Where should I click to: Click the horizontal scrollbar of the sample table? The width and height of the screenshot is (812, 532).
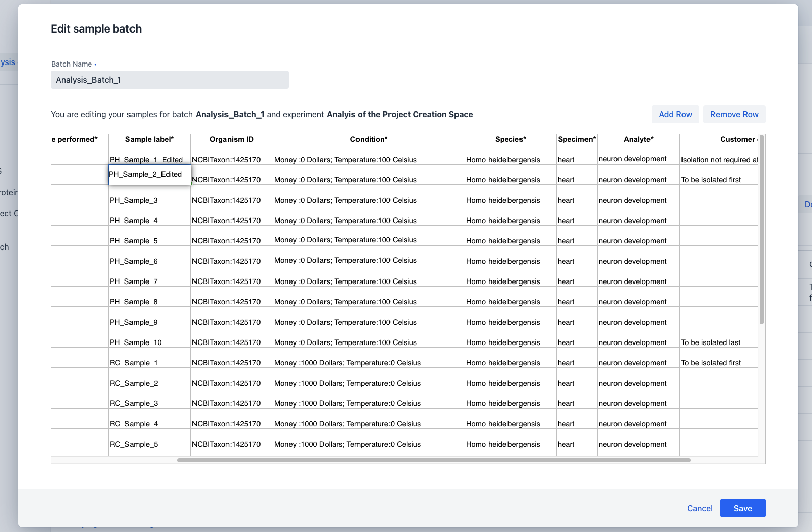click(x=434, y=460)
